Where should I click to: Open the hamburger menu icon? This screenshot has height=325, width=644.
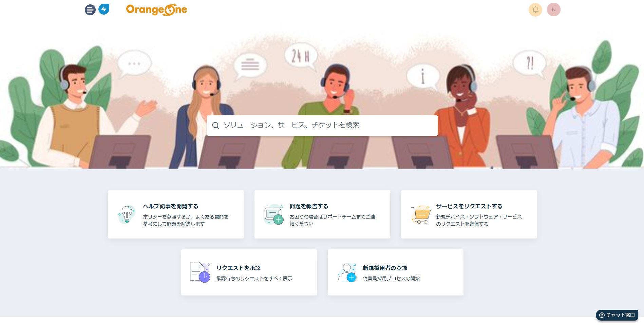90,9
